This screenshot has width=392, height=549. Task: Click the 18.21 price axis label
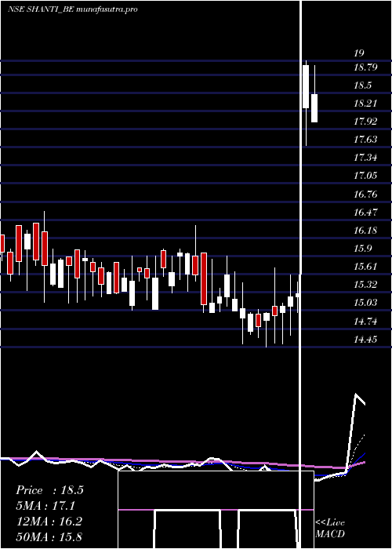coord(365,104)
